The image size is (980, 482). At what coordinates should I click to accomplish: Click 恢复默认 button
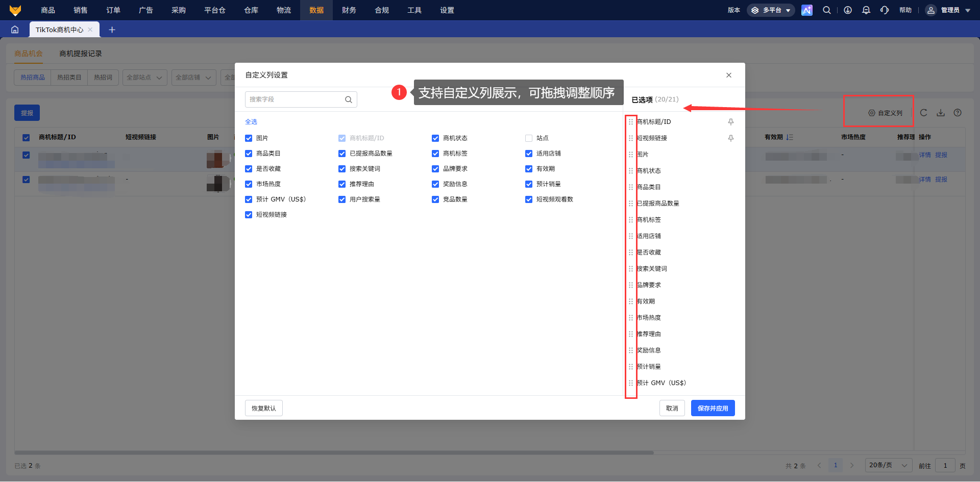coord(264,408)
